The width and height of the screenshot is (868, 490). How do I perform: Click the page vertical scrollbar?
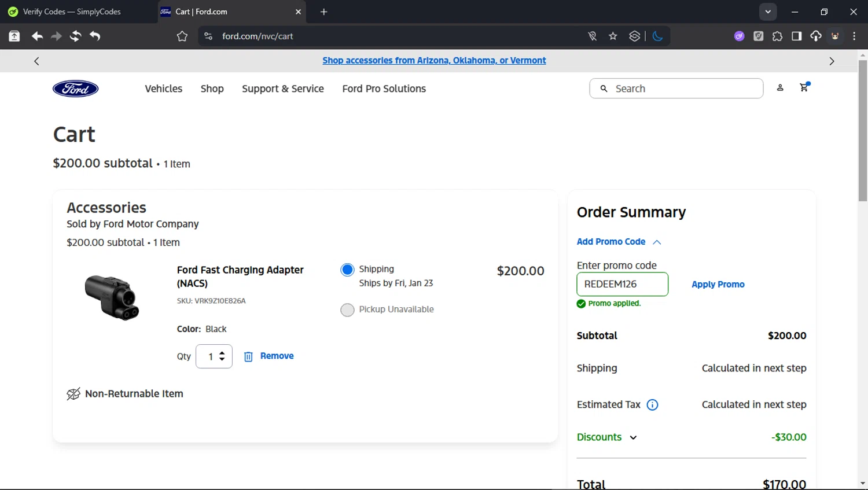[863, 130]
